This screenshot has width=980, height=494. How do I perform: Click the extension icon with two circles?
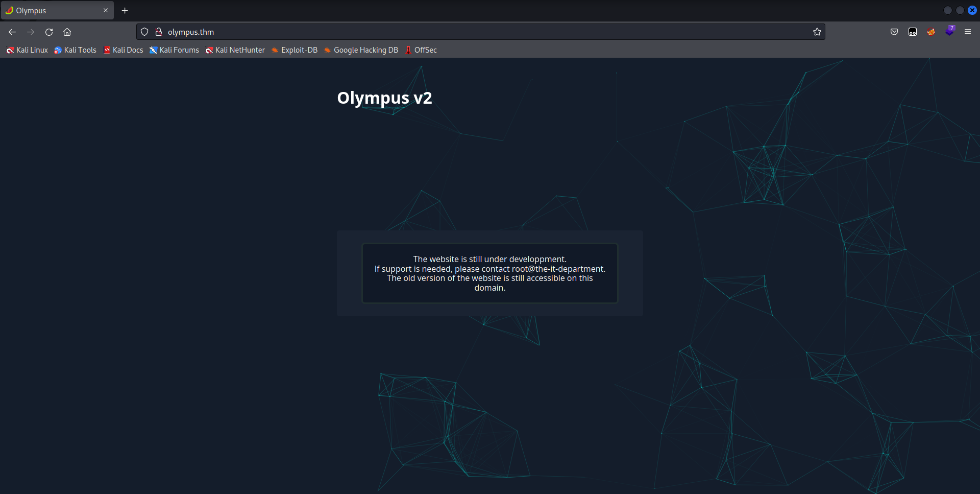(x=912, y=31)
